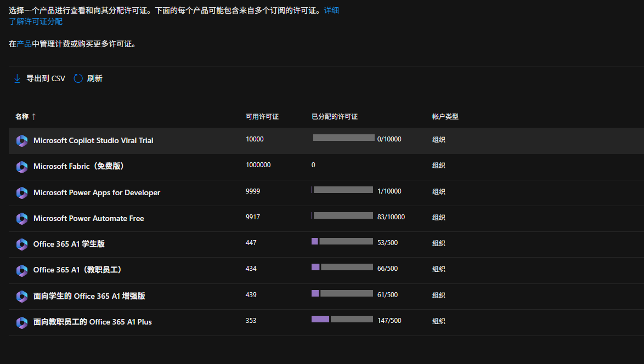Click the product icon for Microsoft Power Automate Free
The height and width of the screenshot is (364, 644).
(22, 219)
